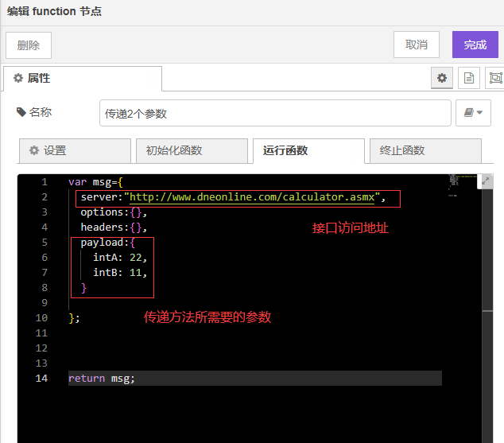Click the server URL string in code

[x=252, y=197]
